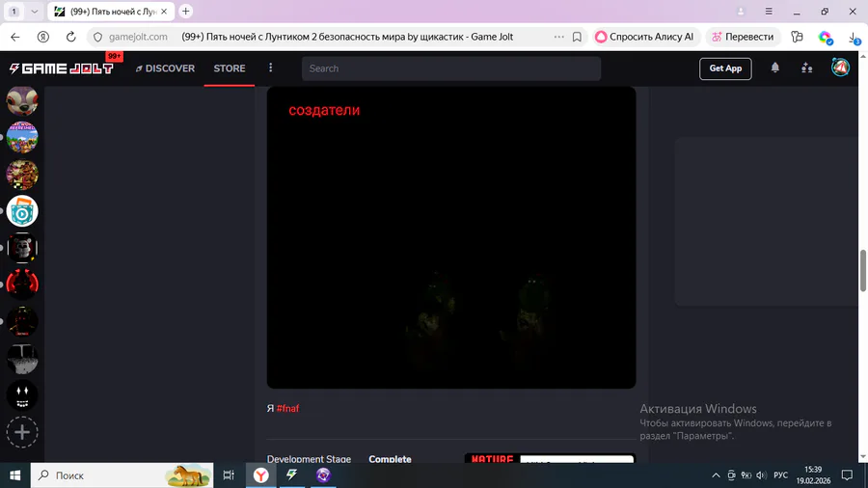Image resolution: width=868 pixels, height=488 pixels.
Task: Bookmark the page with bookmark icon
Action: pyautogui.click(x=577, y=37)
